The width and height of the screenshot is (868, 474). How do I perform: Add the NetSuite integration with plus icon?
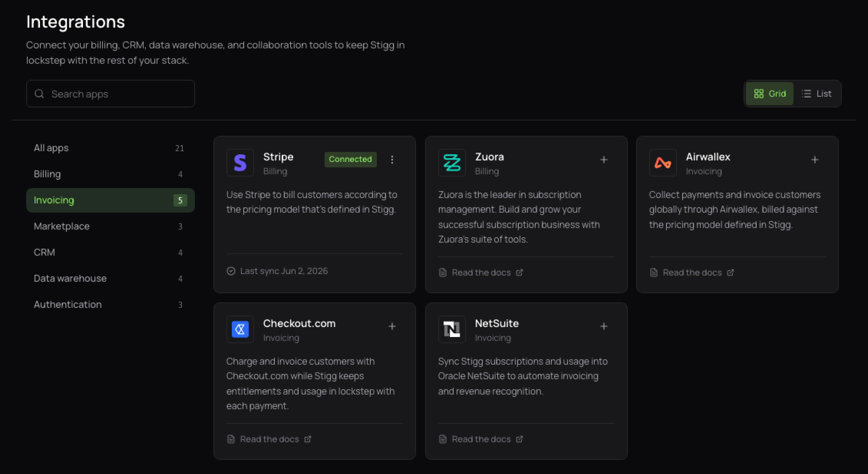click(604, 326)
